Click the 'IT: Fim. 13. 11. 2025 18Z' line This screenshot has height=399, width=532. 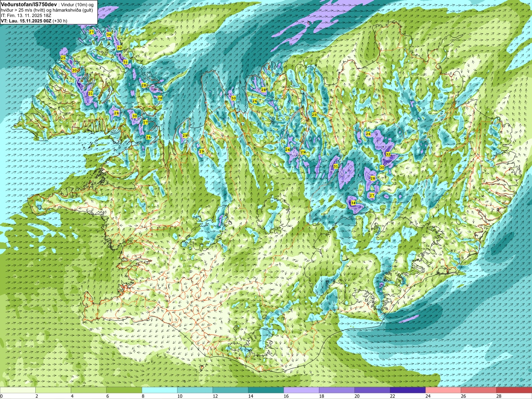point(26,15)
